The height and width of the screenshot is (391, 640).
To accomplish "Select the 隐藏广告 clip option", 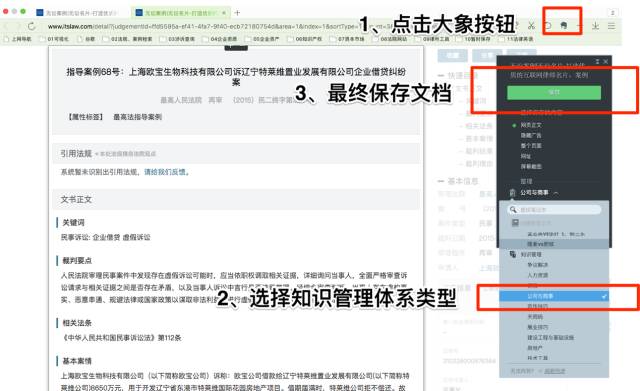I will click(531, 136).
